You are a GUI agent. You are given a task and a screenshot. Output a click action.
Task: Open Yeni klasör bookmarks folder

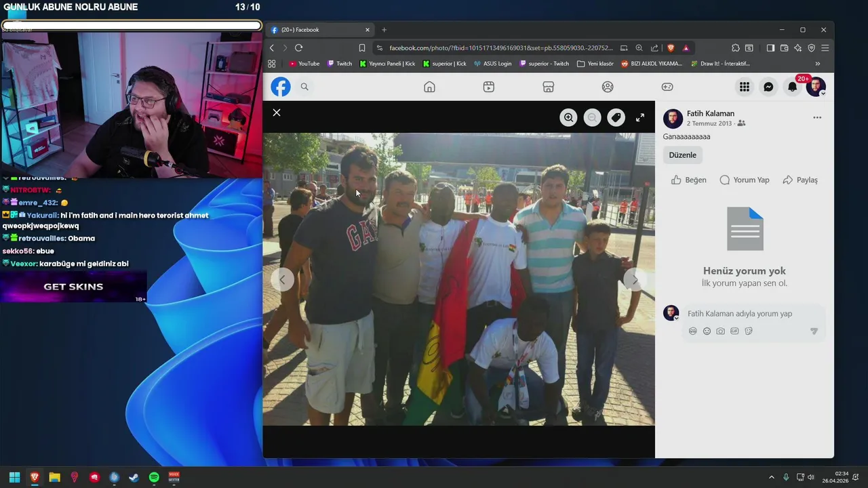click(595, 64)
